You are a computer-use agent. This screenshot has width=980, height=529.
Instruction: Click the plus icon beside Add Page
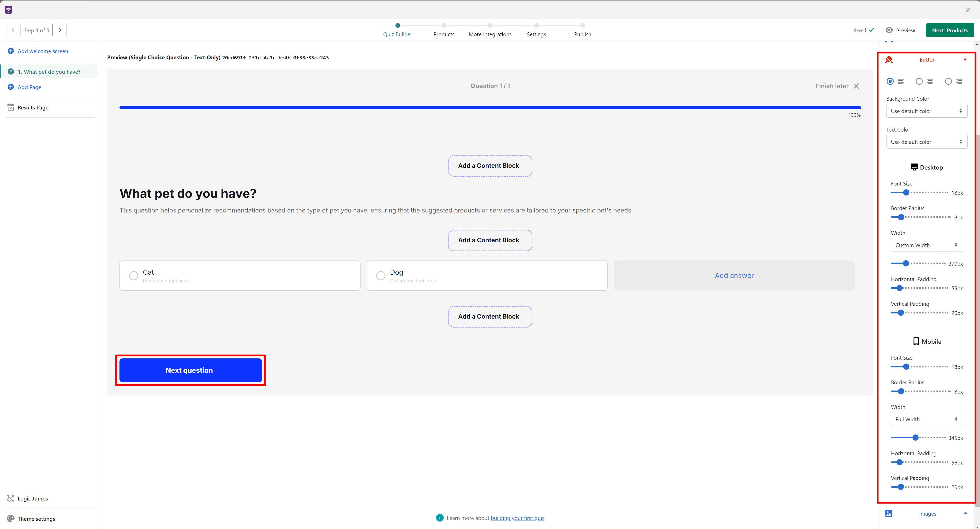[11, 87]
